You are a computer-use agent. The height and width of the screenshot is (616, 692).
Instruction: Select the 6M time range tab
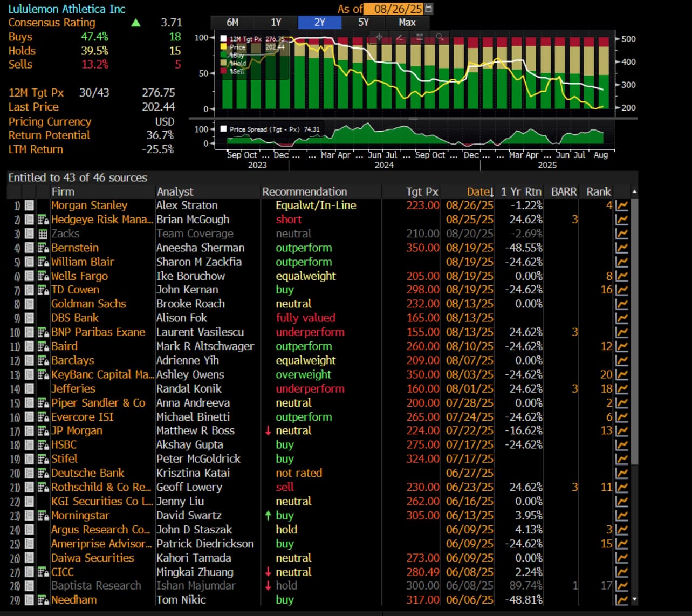click(x=232, y=22)
